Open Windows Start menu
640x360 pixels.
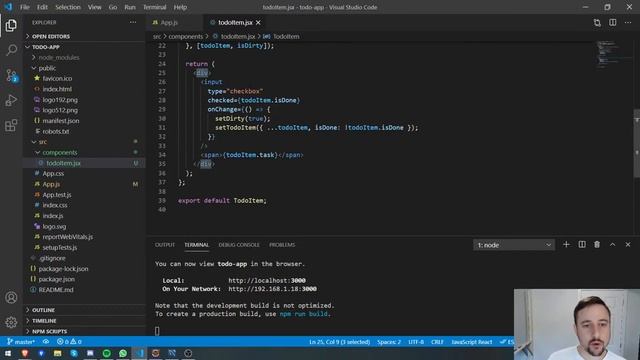(8, 353)
